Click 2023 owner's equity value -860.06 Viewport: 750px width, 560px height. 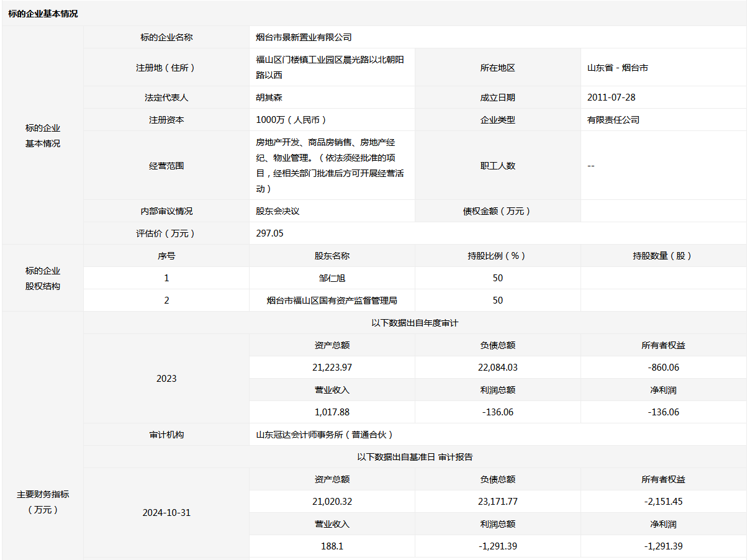(x=663, y=368)
